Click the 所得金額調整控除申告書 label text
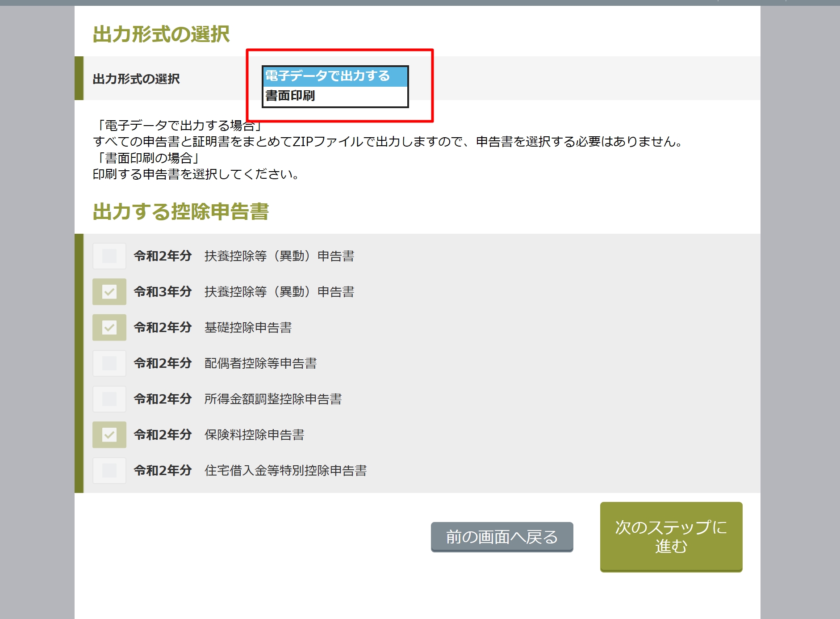The height and width of the screenshot is (619, 840). coord(273,399)
